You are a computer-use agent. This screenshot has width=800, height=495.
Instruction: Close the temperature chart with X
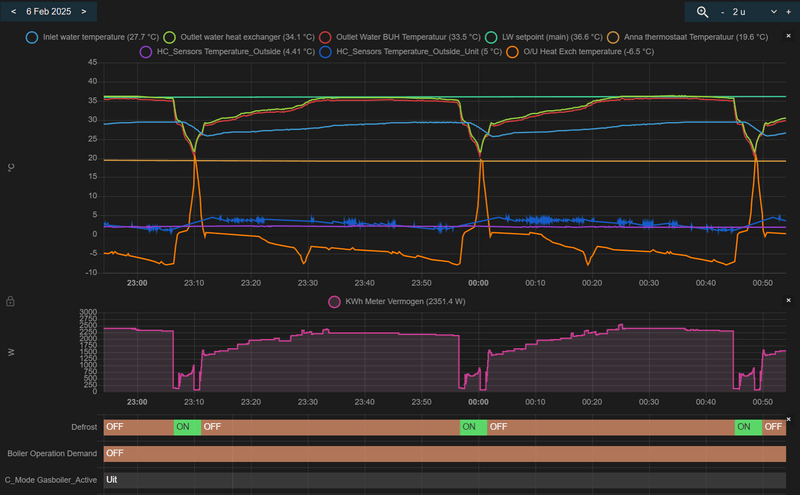tap(788, 36)
